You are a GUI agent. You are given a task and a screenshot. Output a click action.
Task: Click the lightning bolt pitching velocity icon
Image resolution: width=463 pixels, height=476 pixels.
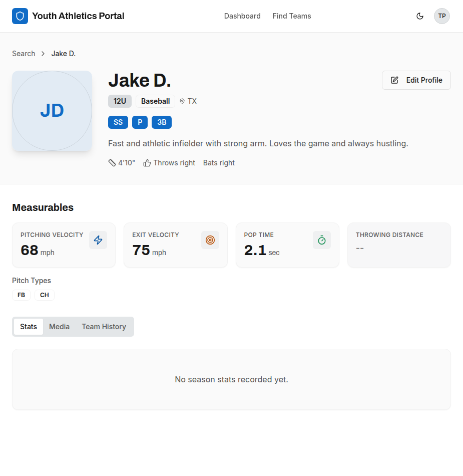pos(98,240)
